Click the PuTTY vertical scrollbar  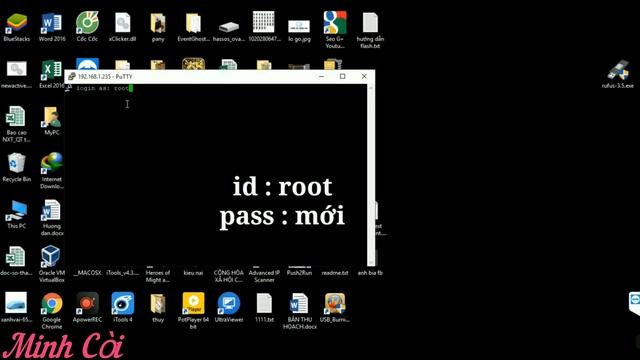click(371, 175)
